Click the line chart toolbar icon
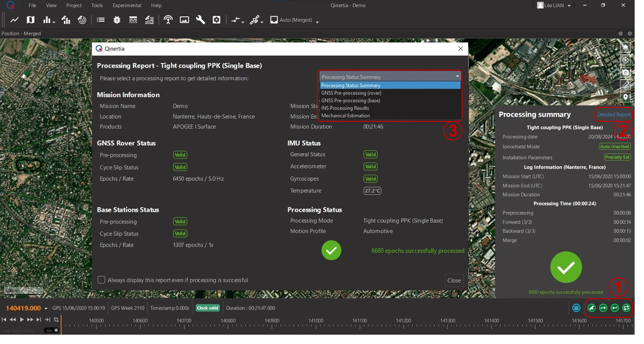Image resolution: width=644 pixels, height=344 pixels. (14, 20)
